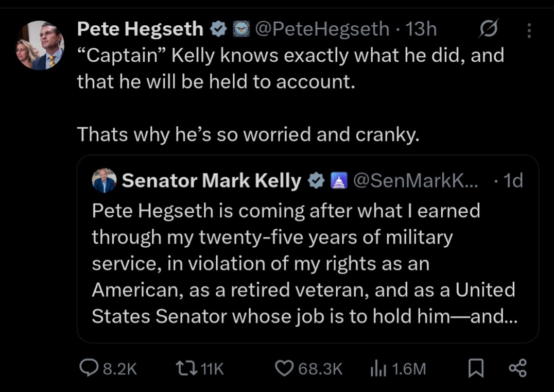
Task: Click Senator Mark Kelly's small avatar
Action: coord(103,181)
